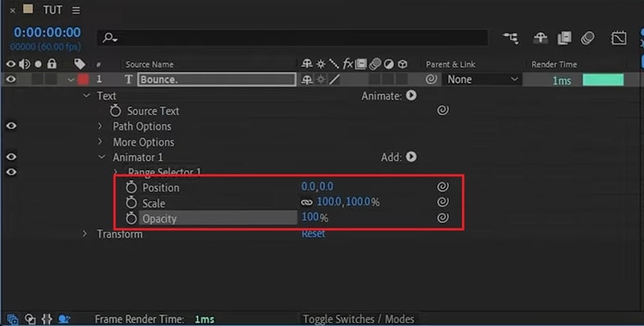The height and width of the screenshot is (326, 644).
Task: Expand More Options
Action: (x=100, y=142)
